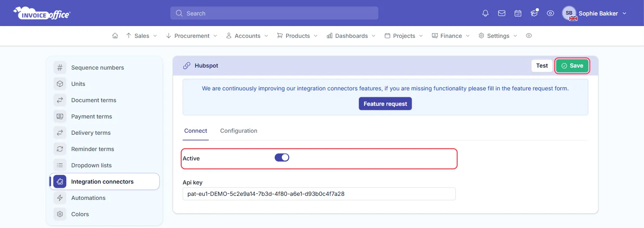Open Colors settings
Image resolution: width=644 pixels, height=228 pixels.
click(x=80, y=214)
